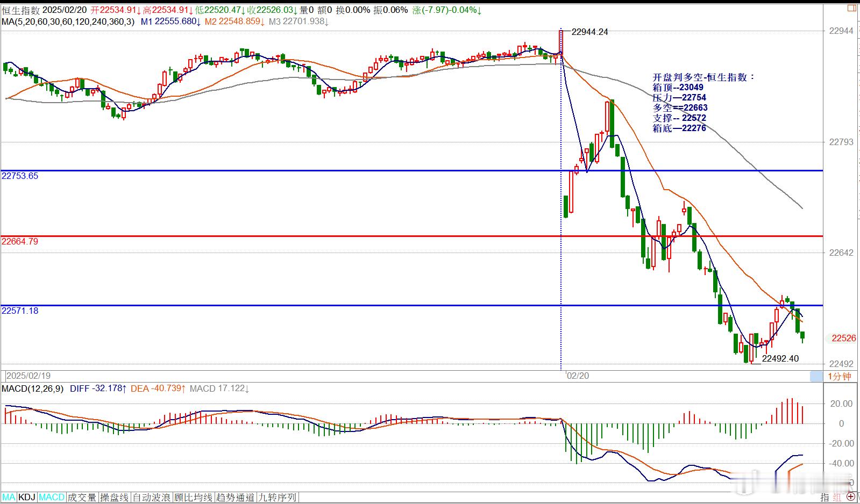The image size is (860, 504).
Task: Click the 22571.18 blue line label
Action: (x=20, y=311)
